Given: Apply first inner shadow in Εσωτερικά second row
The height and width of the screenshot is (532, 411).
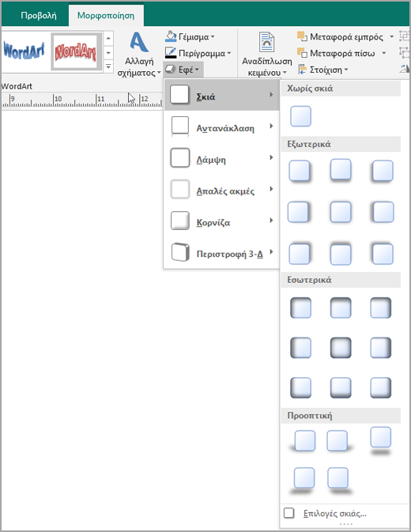Looking at the screenshot, I should point(300,348).
